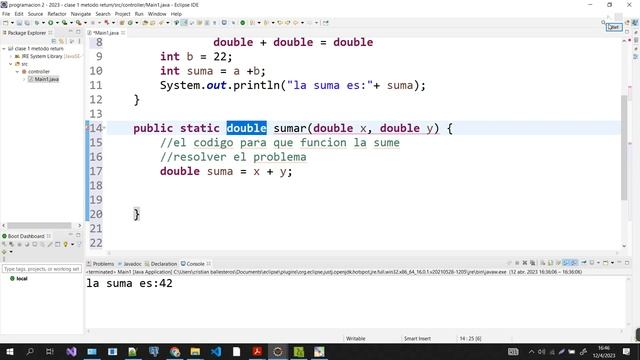
Task: Maximize the Package Explorer panel
Action: coord(78,32)
